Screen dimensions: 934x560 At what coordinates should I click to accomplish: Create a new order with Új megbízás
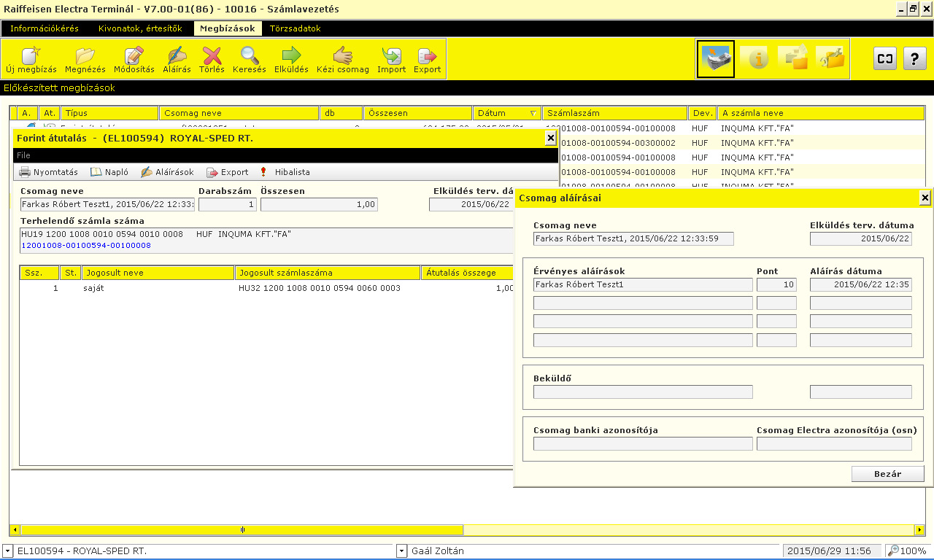coord(31,60)
